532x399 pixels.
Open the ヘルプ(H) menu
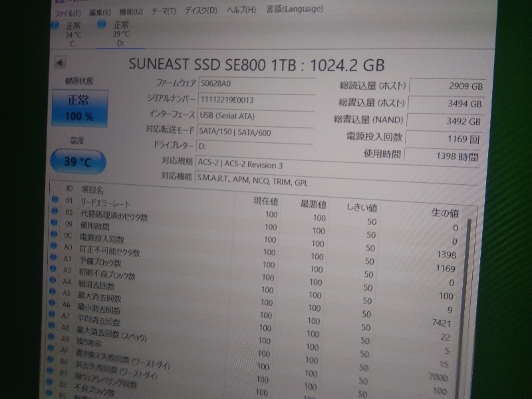tap(241, 10)
